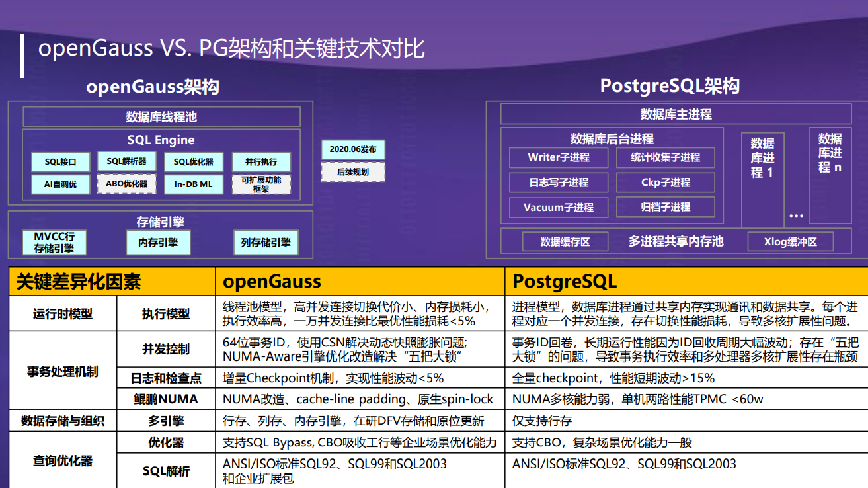This screenshot has height=488, width=868.
Task: Click the cell starting "行存、列存、内存引擎"
Action: coord(360,421)
